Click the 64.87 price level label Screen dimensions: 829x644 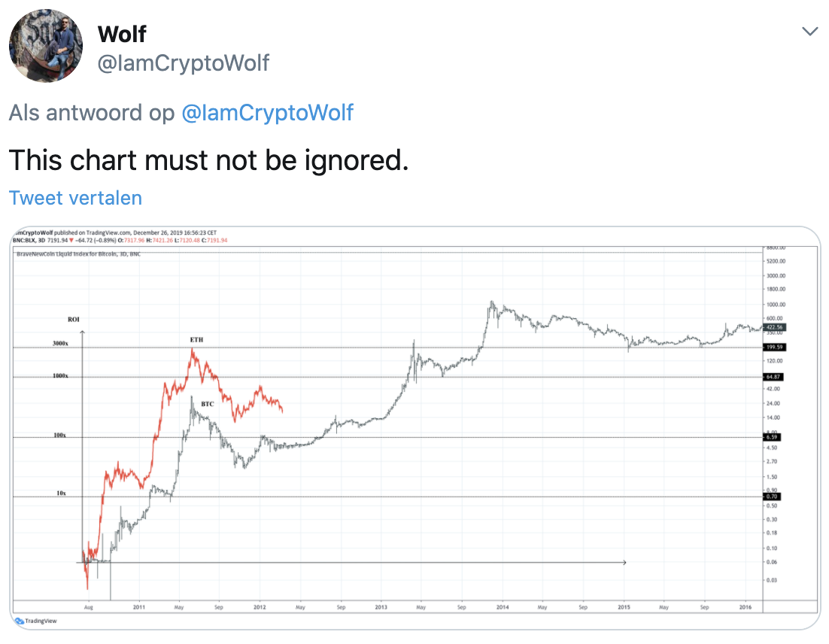[x=773, y=377]
